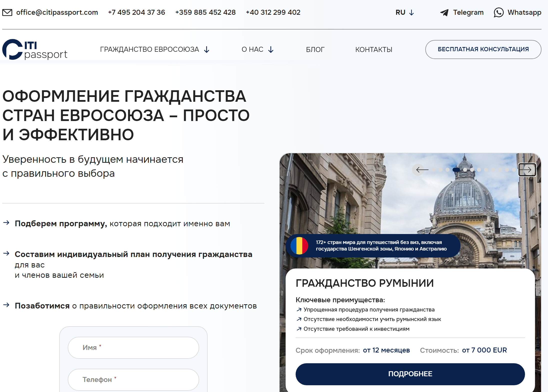The width and height of the screenshot is (548, 392).
Task: Select the active dark carousel dot
Action: 456,170
